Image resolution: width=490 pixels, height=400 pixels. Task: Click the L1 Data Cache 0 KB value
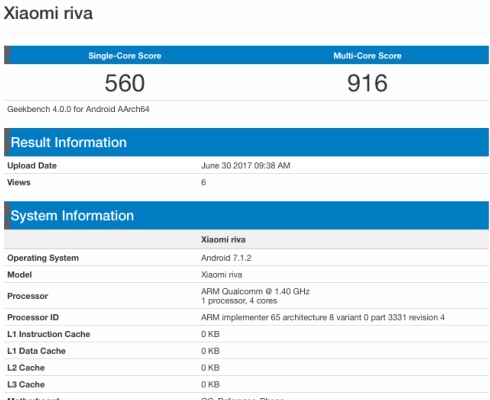point(210,351)
